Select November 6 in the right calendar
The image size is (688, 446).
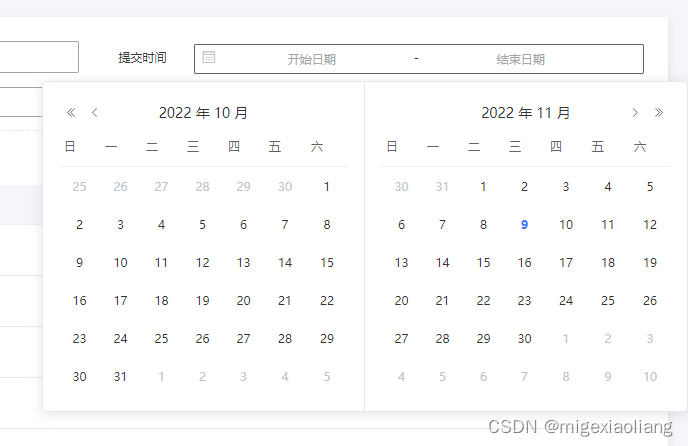tap(401, 225)
